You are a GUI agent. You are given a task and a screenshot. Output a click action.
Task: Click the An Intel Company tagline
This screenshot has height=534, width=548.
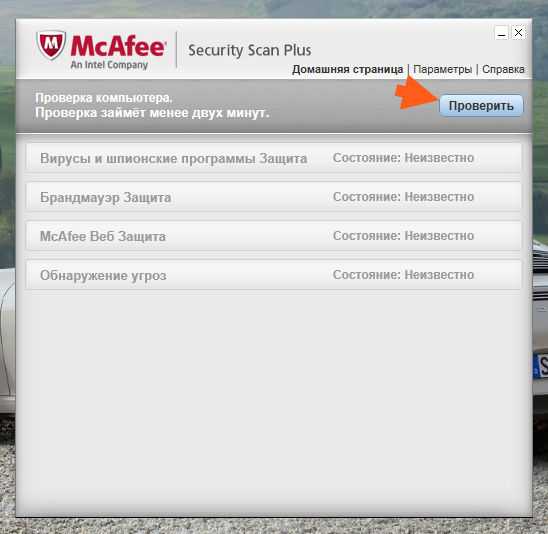[x=109, y=65]
